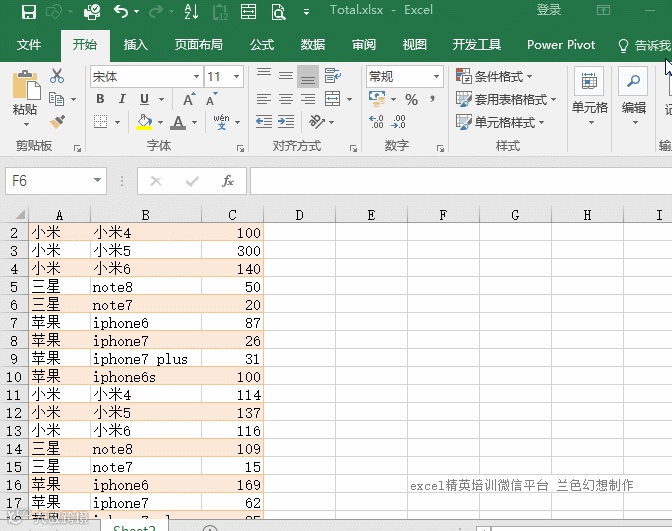Toggle Align Left

[x=264, y=99]
